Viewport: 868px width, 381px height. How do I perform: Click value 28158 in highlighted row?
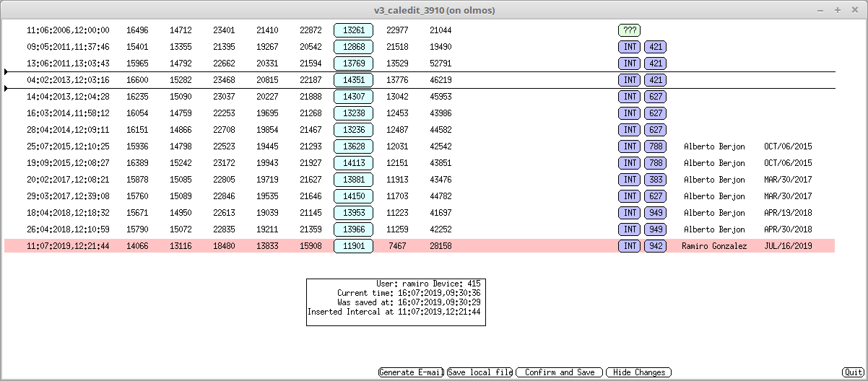coord(440,246)
